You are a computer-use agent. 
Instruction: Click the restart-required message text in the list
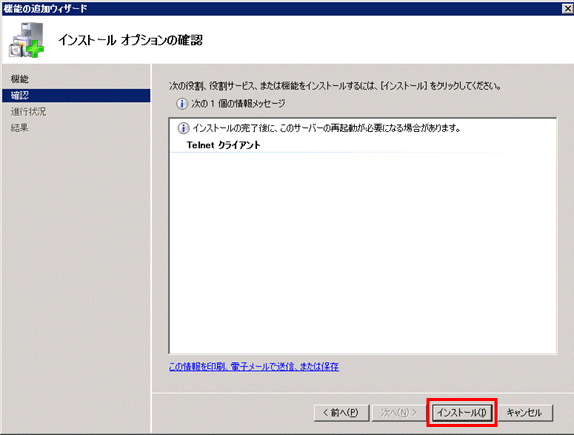coord(326,128)
